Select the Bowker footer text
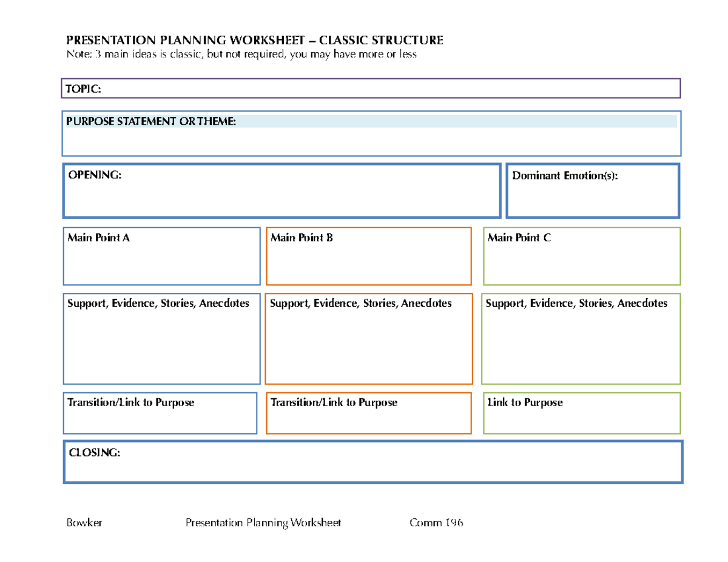728x562 pixels. (x=83, y=522)
